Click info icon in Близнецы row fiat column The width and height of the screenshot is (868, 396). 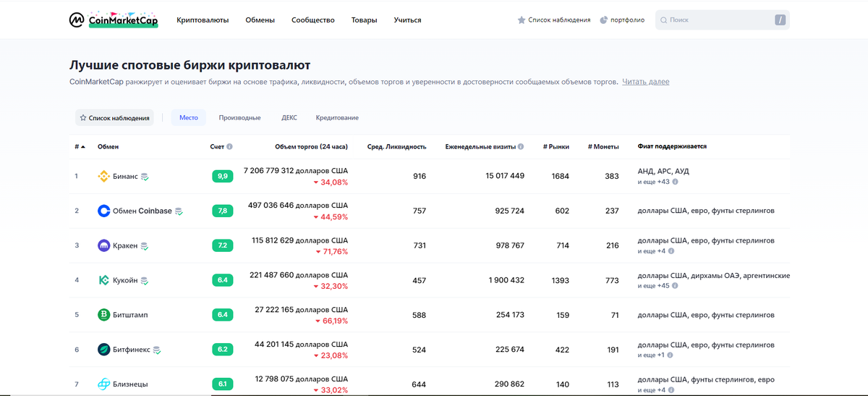click(x=671, y=390)
